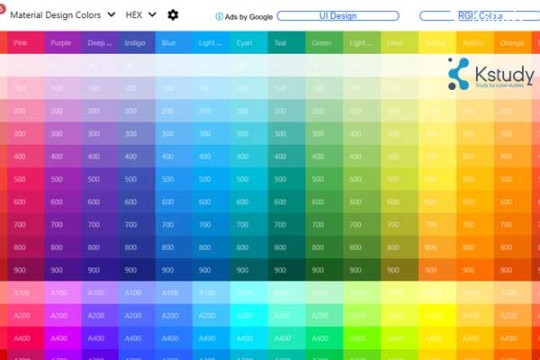Click the Ads by Google info icon

tap(219, 16)
